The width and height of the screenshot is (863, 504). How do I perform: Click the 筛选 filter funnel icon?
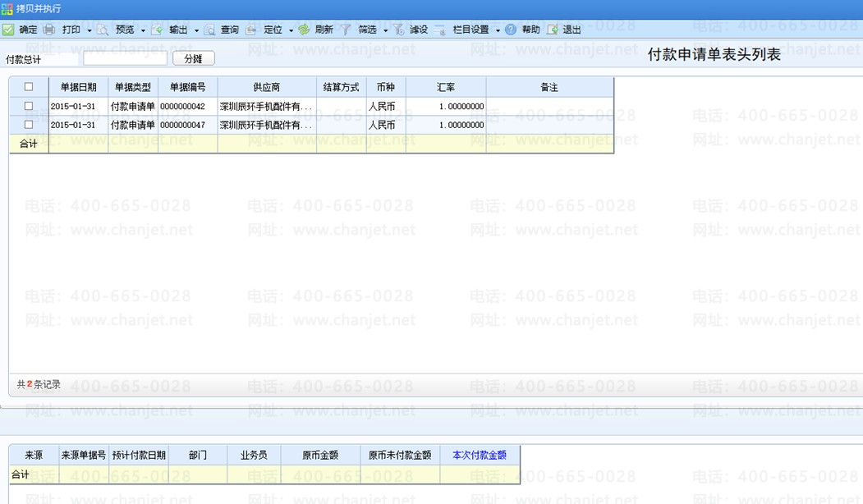coord(346,30)
